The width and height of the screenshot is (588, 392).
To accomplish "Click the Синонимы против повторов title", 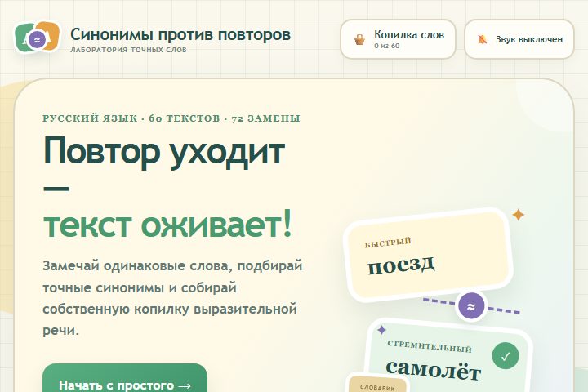I will (x=180, y=34).
